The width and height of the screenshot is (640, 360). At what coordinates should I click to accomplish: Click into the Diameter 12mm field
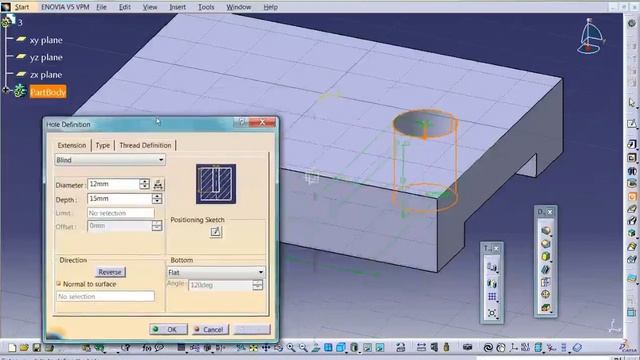pos(113,184)
